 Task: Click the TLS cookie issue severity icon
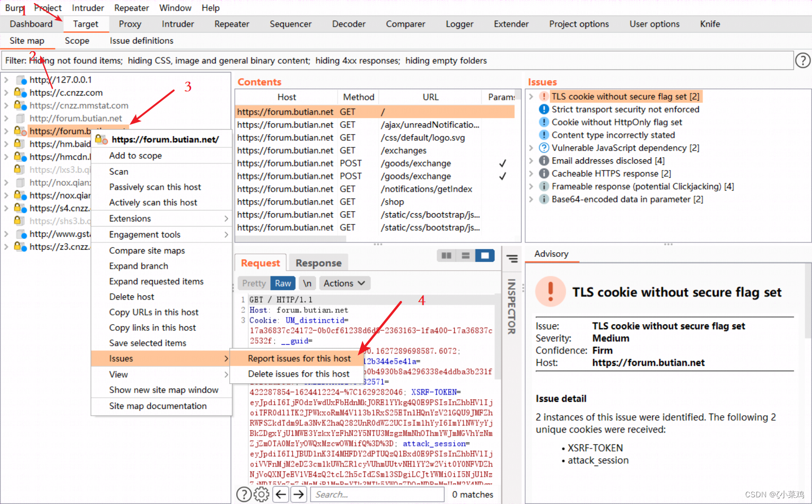point(544,97)
